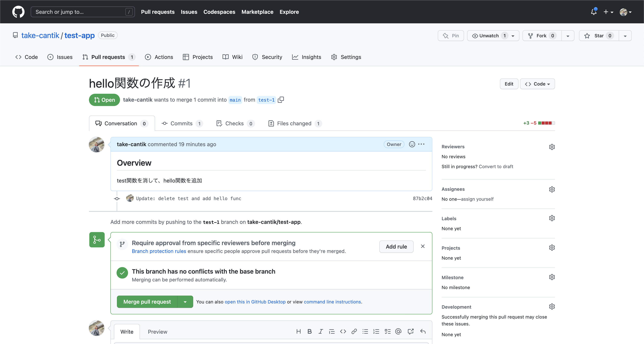
Task: Add an emoji reaction to the comment
Action: [x=412, y=144]
